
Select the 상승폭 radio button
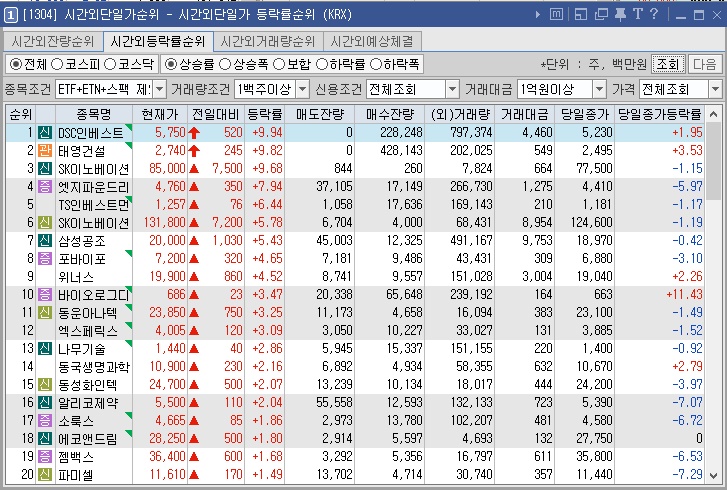pos(225,64)
